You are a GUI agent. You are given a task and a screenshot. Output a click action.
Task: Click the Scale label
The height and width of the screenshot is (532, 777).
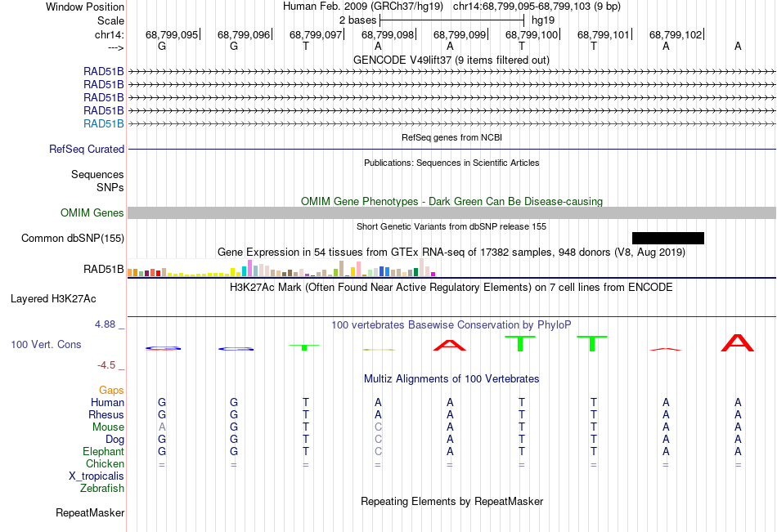point(110,20)
